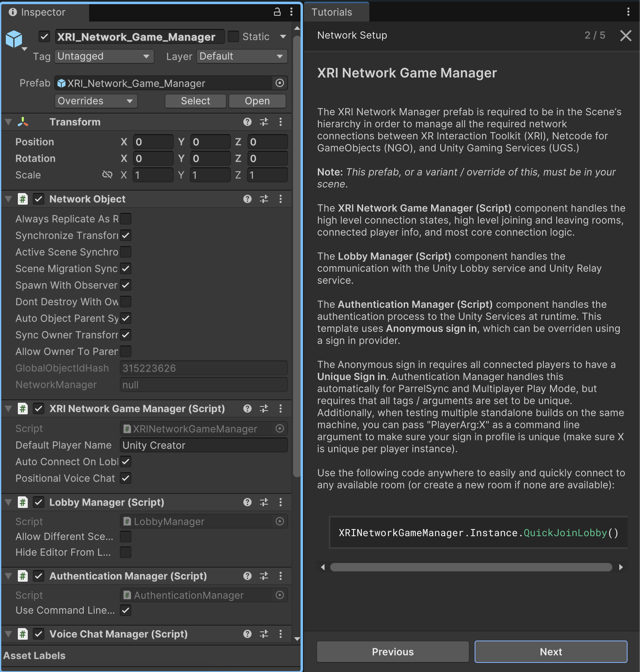This screenshot has height=672, width=640.
Task: Open Lobby Manager presets
Action: [x=264, y=502]
